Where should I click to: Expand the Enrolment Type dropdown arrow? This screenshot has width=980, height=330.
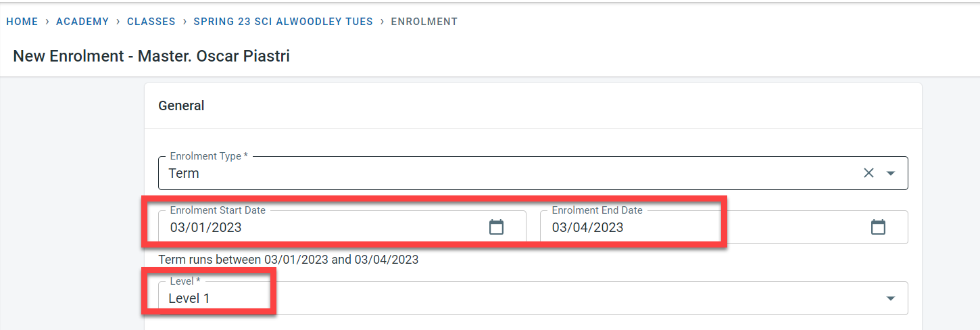click(x=891, y=173)
